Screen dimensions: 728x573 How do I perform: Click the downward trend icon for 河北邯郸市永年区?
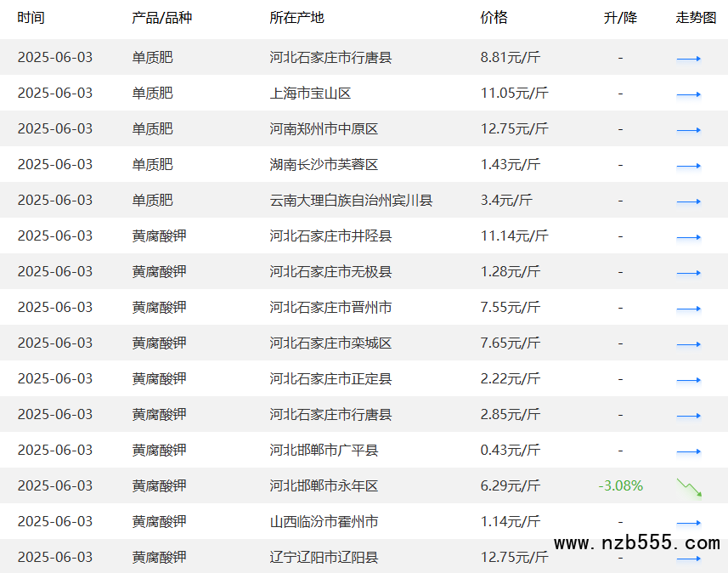(689, 487)
